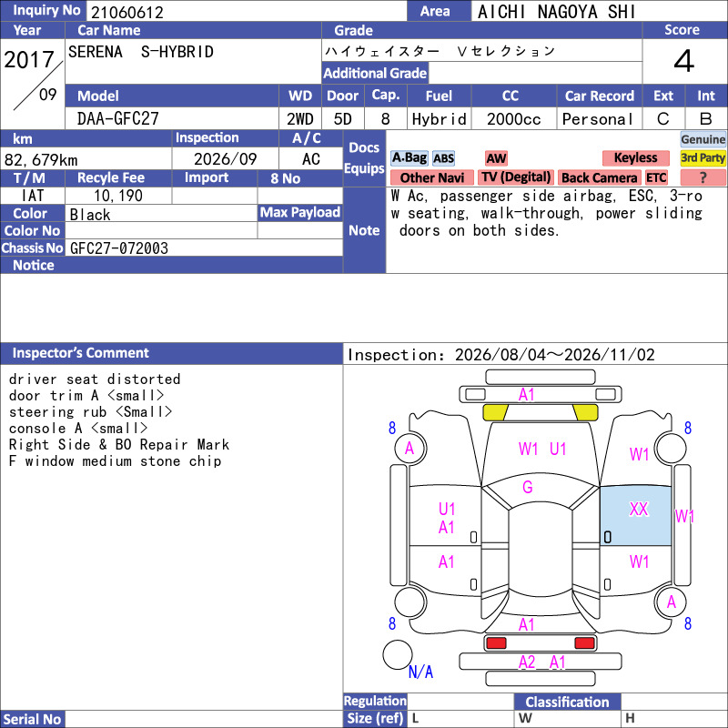The image size is (728, 728).
Task: Click the blue XX door panel
Action: click(635, 516)
